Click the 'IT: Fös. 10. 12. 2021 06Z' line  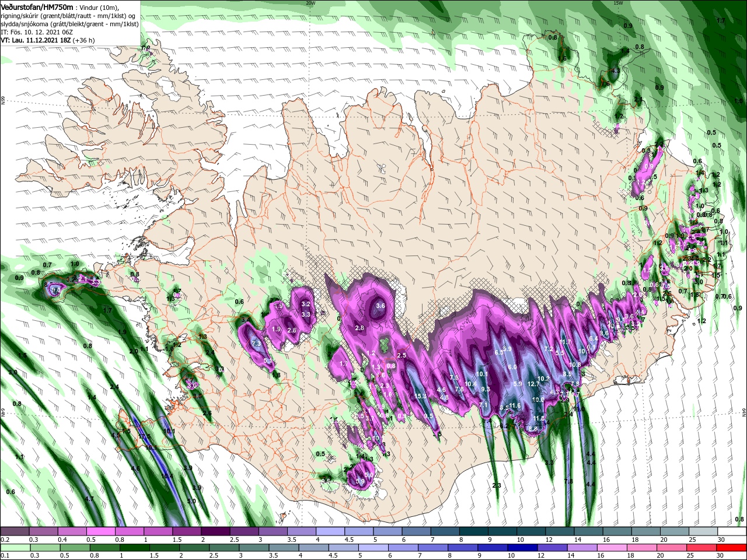pyautogui.click(x=36, y=32)
